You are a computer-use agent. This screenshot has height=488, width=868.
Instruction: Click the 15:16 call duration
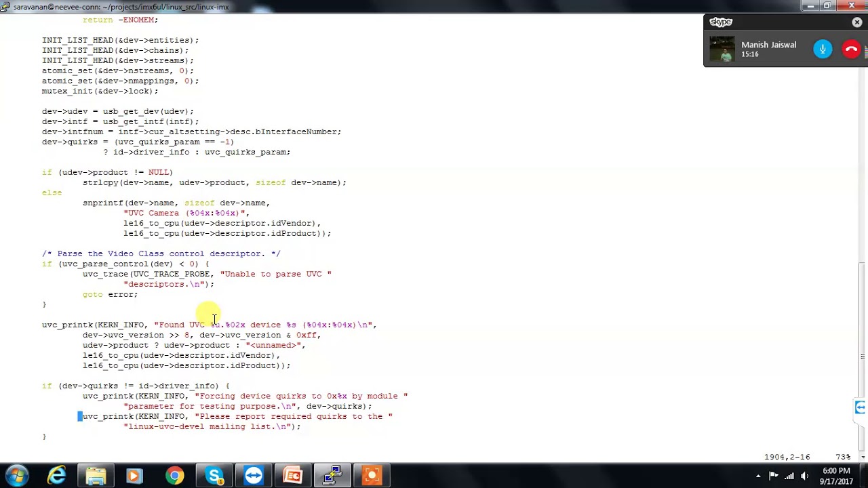[749, 54]
